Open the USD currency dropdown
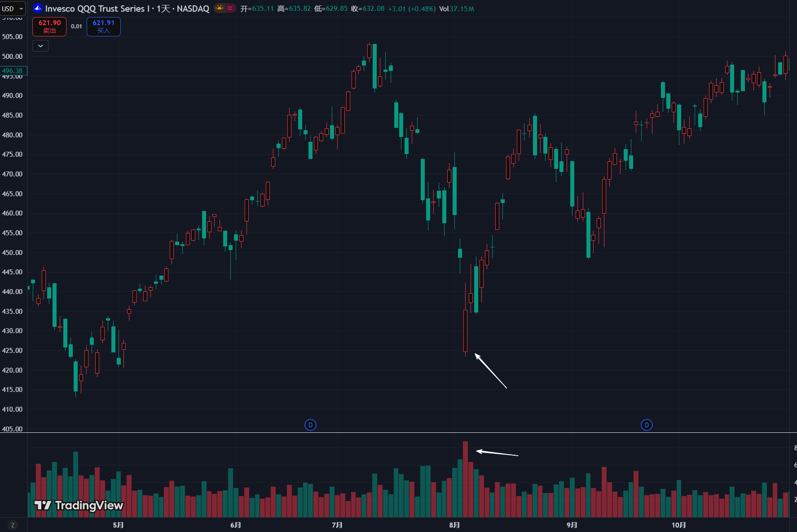The image size is (797, 532). (x=13, y=9)
